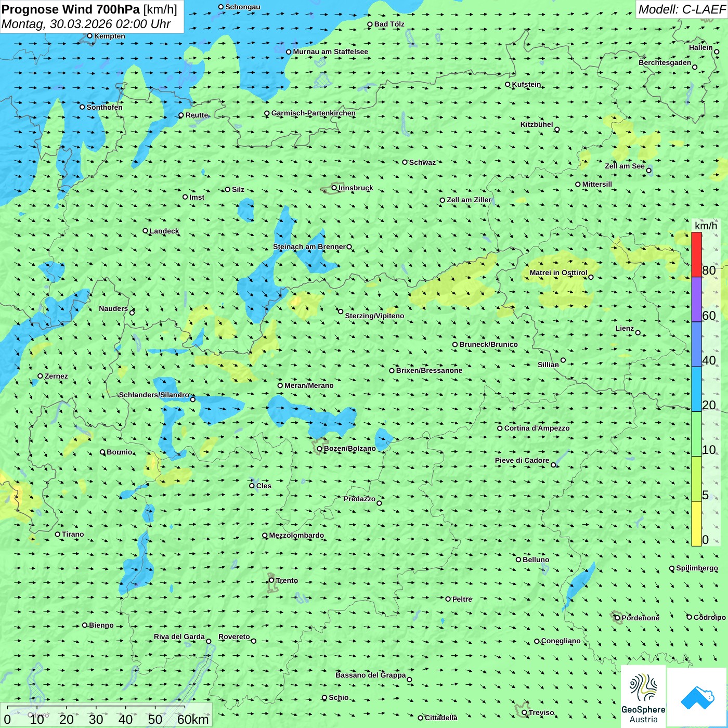Click the Mittersill city label

click(597, 184)
